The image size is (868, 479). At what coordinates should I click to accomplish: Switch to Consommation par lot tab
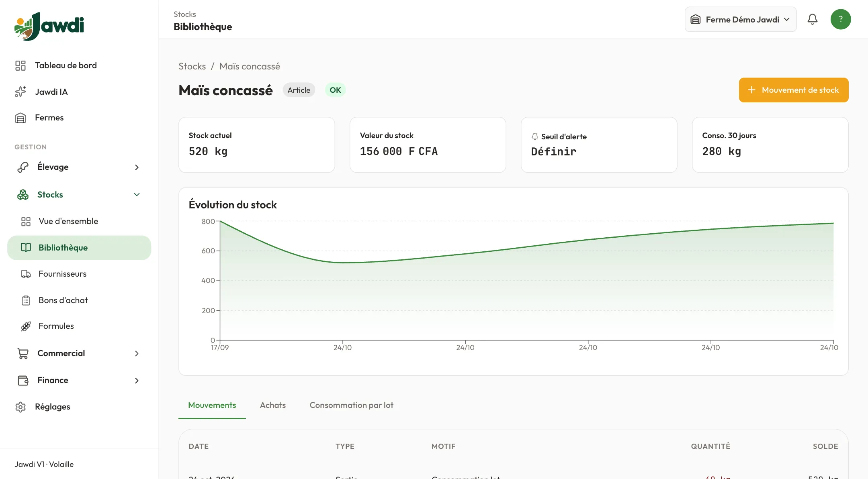point(352,405)
